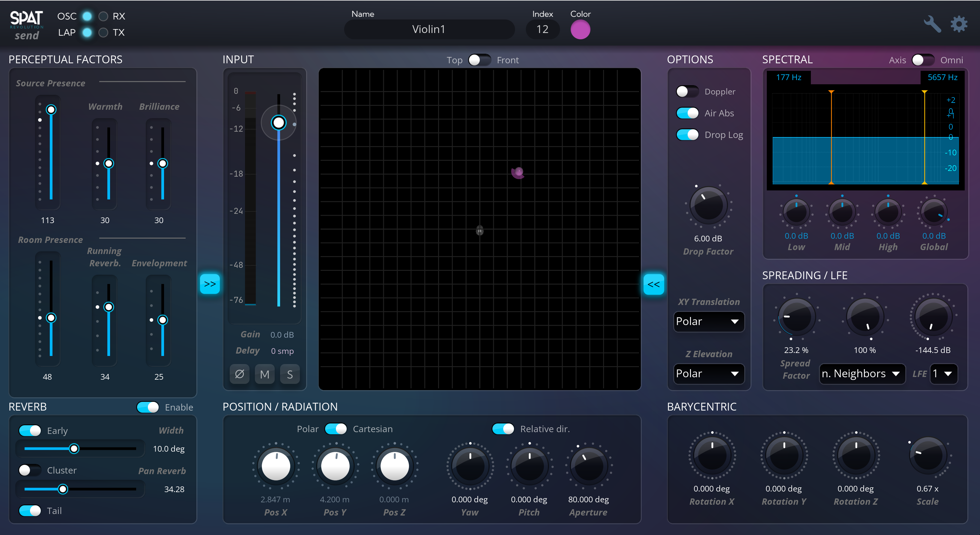Mute the input with M button
Image resolution: width=980 pixels, height=535 pixels.
point(264,375)
